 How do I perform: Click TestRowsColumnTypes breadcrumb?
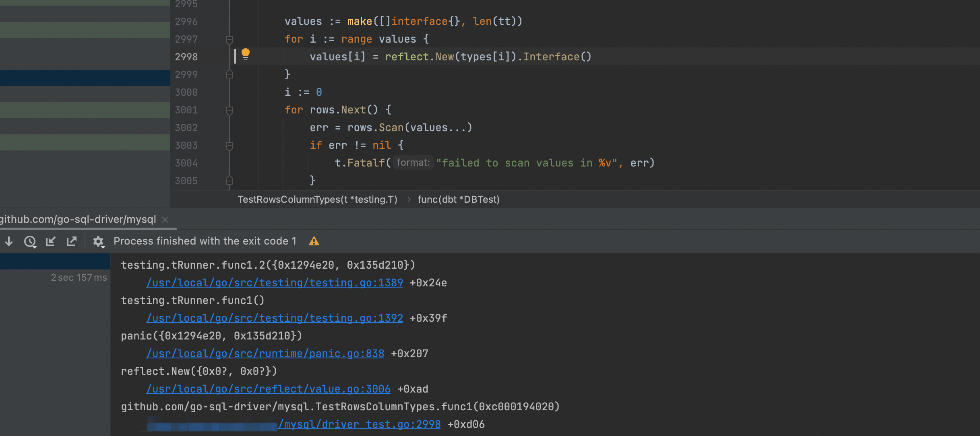coord(317,199)
